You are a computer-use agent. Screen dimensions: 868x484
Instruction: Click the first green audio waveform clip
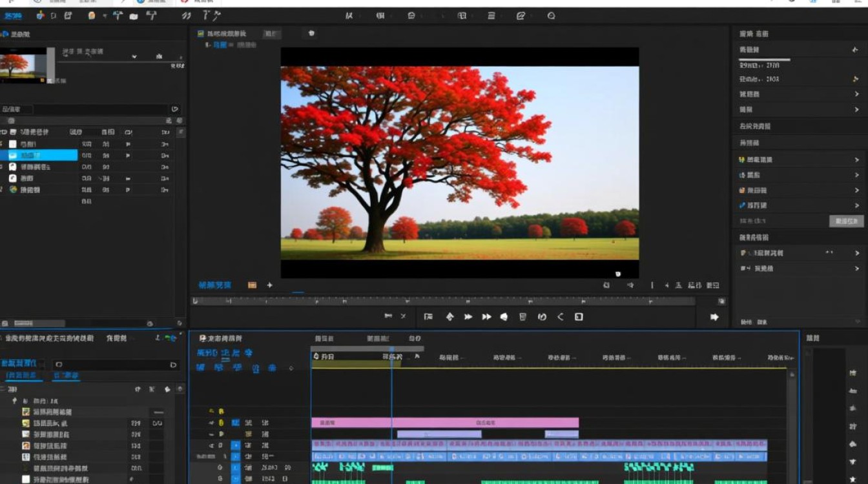click(320, 467)
